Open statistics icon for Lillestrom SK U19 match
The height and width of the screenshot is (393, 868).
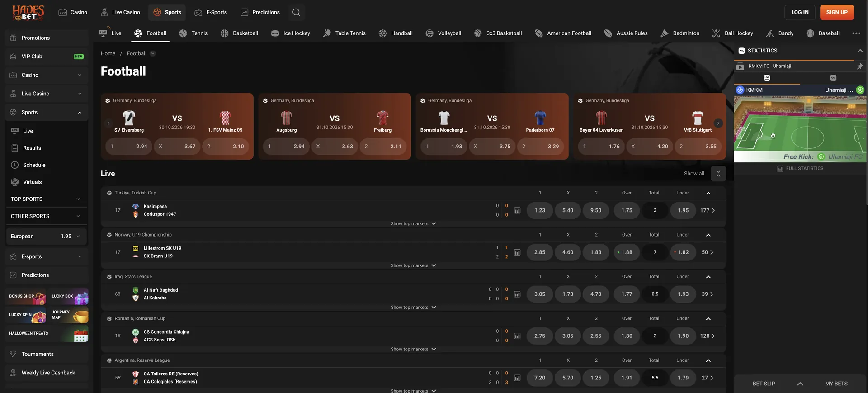click(517, 252)
